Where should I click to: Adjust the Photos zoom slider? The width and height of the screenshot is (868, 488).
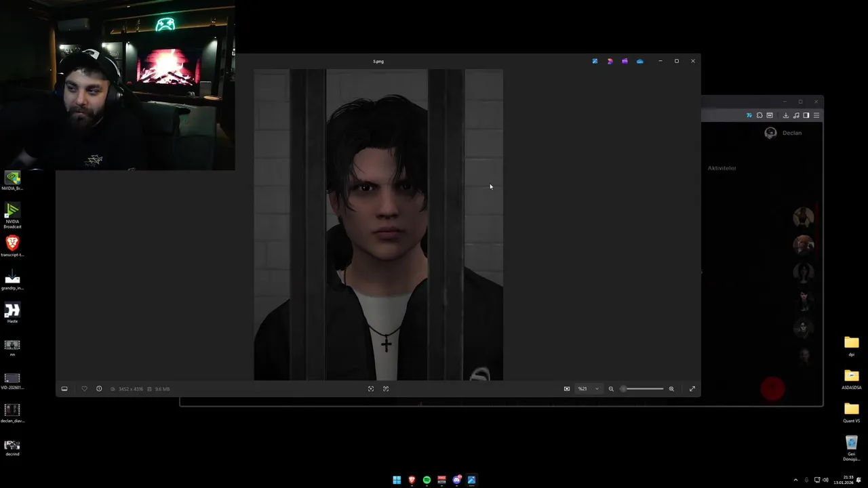point(642,389)
